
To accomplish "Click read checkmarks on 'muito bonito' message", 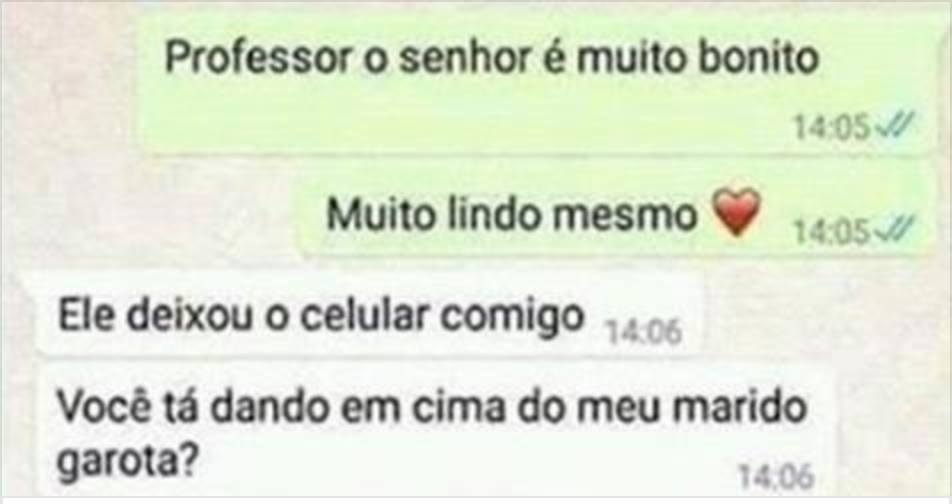I will coord(893,128).
